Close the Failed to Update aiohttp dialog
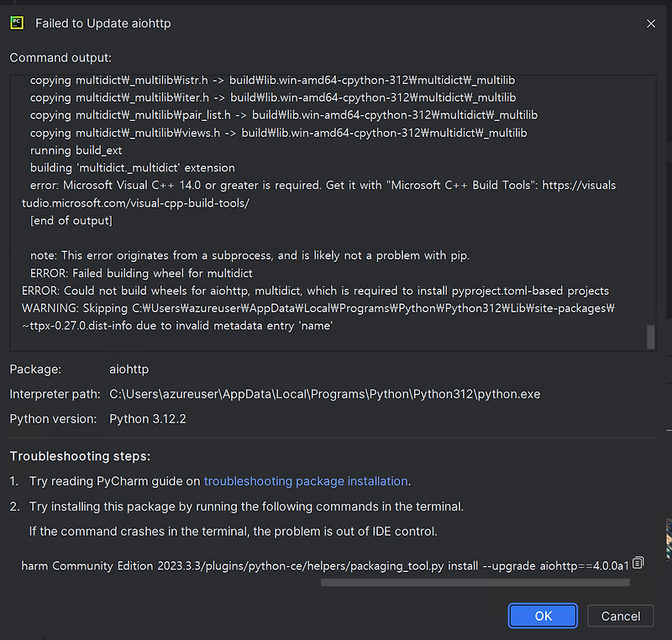Viewport: 672px width, 640px height. (651, 24)
